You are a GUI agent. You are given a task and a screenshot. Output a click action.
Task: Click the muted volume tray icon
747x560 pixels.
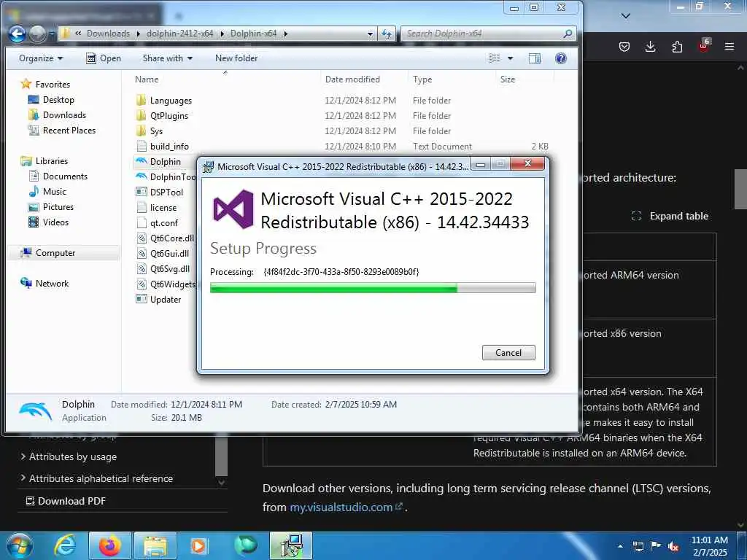point(673,546)
